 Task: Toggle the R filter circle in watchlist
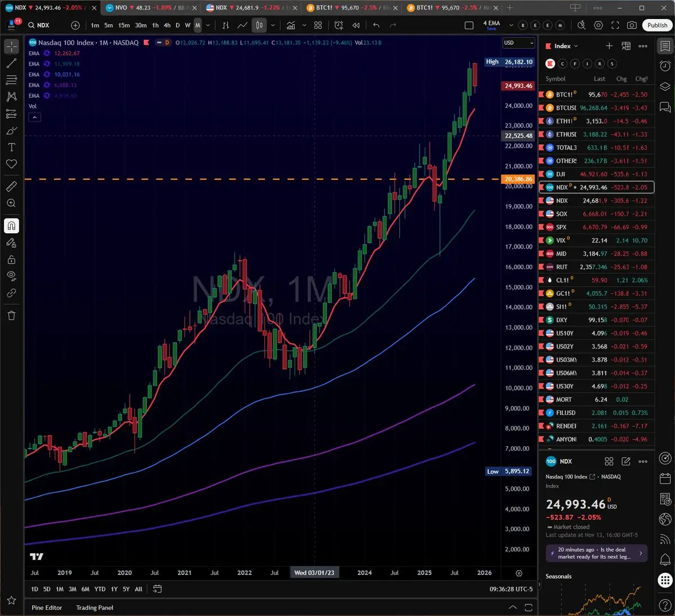click(x=600, y=64)
